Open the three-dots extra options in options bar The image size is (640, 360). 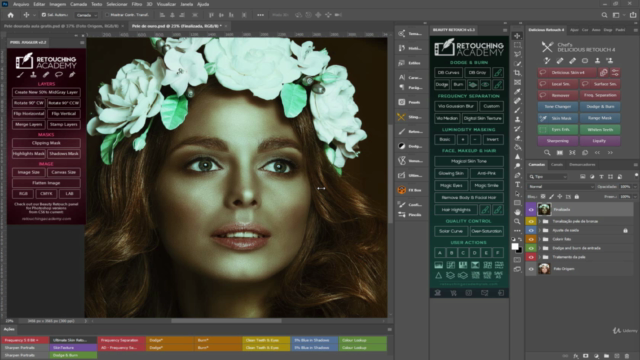[260, 15]
